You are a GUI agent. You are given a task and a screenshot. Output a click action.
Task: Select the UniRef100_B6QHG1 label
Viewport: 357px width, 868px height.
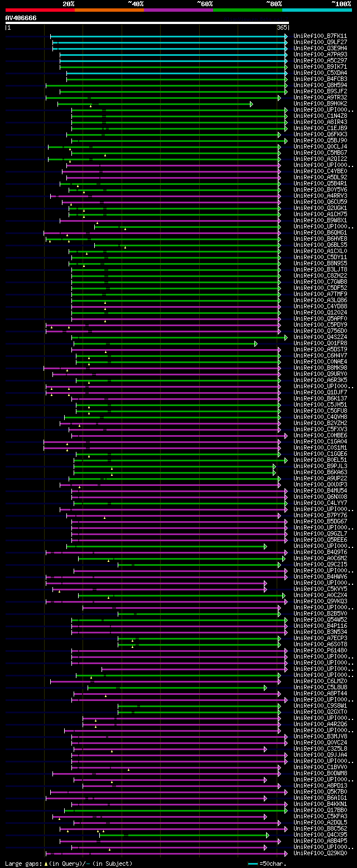[x=320, y=232]
